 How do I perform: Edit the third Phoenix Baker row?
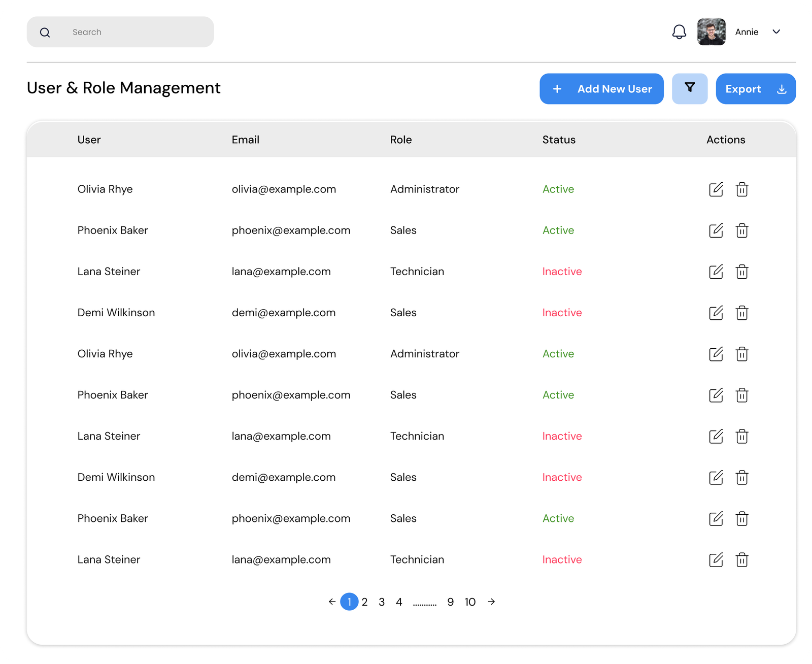coord(716,518)
